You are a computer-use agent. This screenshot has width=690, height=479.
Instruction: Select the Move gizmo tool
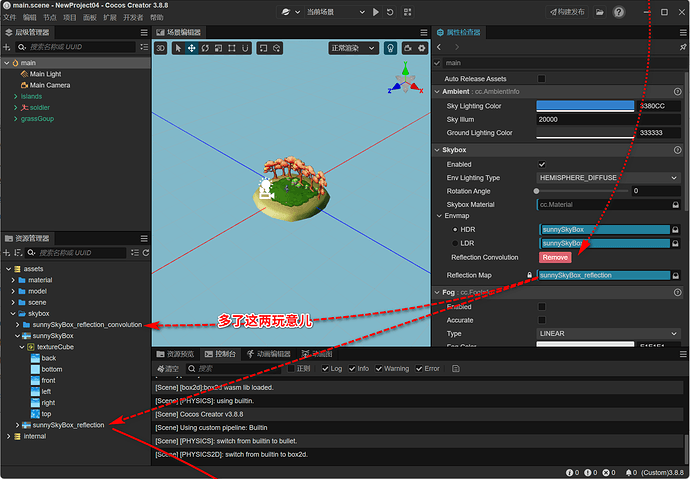click(x=191, y=48)
